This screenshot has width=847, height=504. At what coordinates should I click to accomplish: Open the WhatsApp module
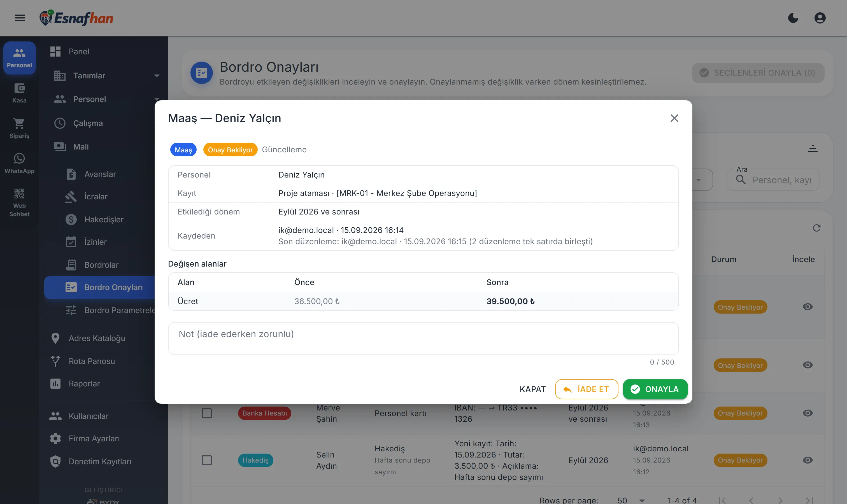coord(19,164)
